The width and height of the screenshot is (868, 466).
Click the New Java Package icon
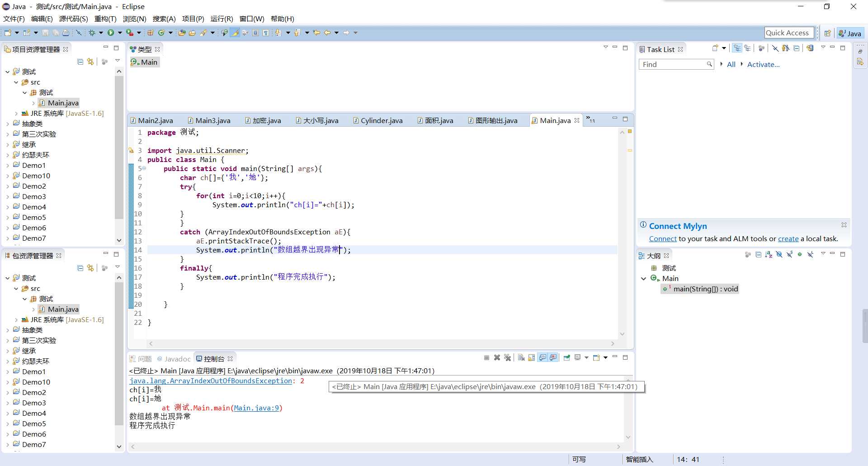151,33
